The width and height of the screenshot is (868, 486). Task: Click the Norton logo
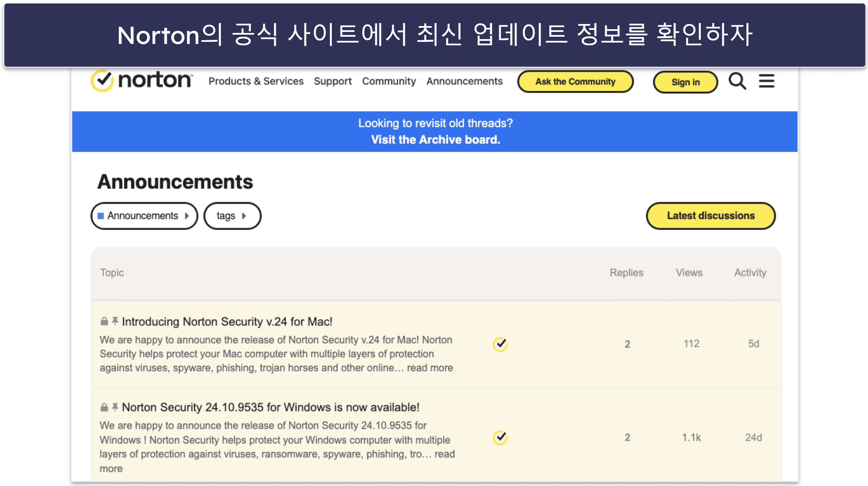tap(141, 81)
